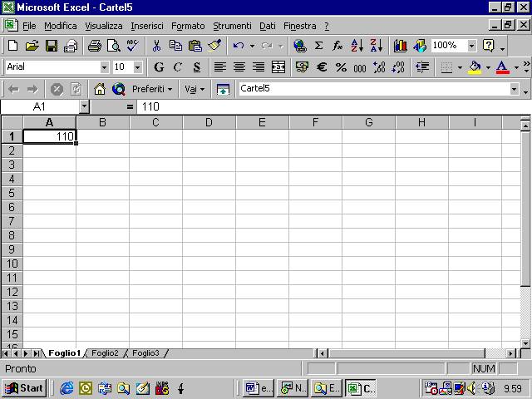Click the vertical scrollbar down arrow
The height and width of the screenshot is (399, 532).
[x=525, y=343]
